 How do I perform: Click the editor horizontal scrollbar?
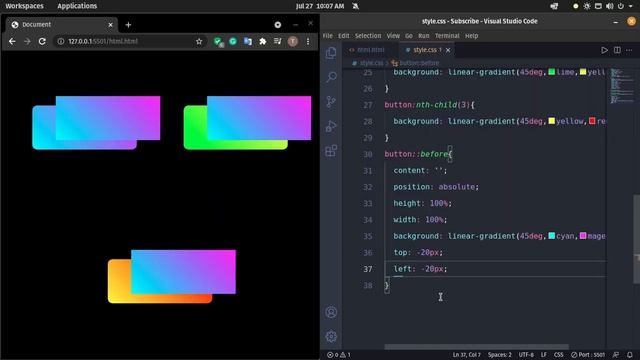click(x=476, y=347)
